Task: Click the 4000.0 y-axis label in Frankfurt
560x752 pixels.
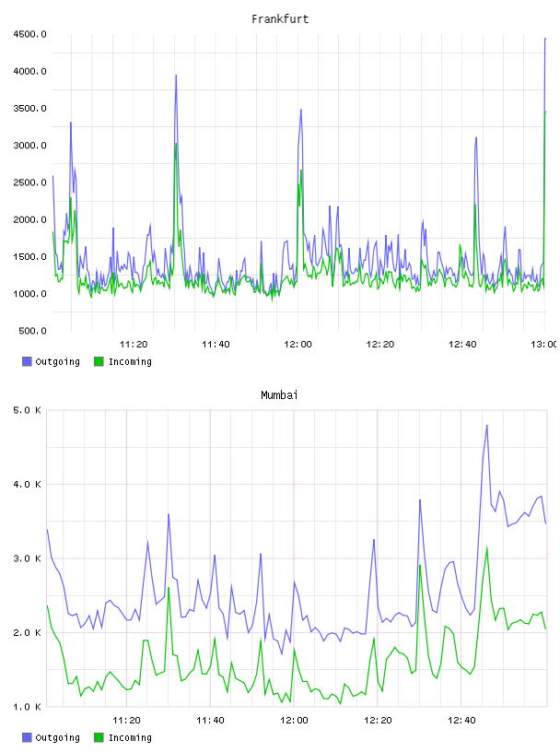Action: pos(29,72)
